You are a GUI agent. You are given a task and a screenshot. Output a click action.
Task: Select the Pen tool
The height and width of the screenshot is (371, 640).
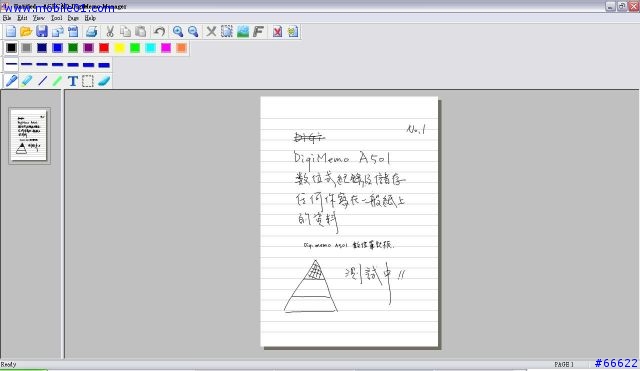click(11, 81)
